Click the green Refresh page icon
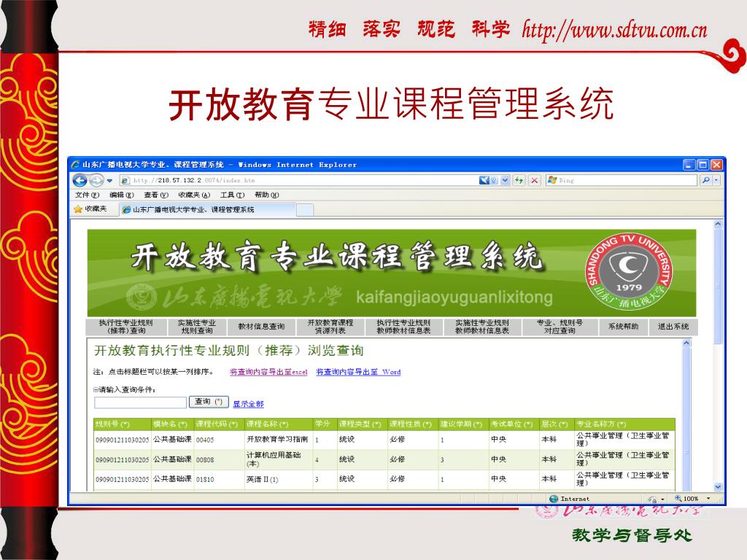Screen dimensions: 747x560 tap(519, 180)
